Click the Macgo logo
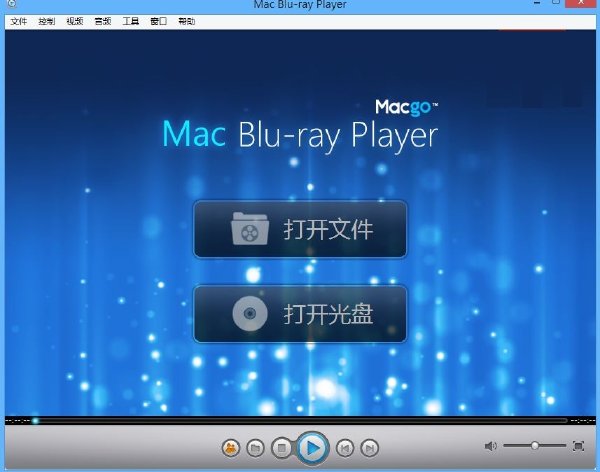This screenshot has width=600, height=472. tap(407, 108)
